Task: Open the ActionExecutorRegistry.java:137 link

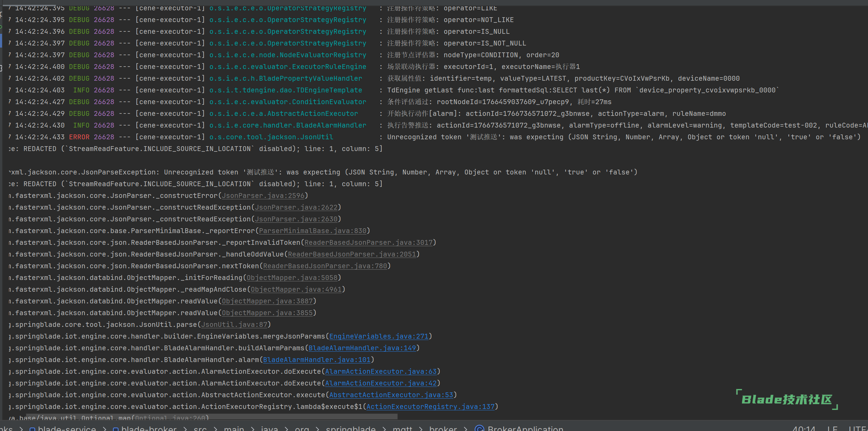Action: (430, 407)
